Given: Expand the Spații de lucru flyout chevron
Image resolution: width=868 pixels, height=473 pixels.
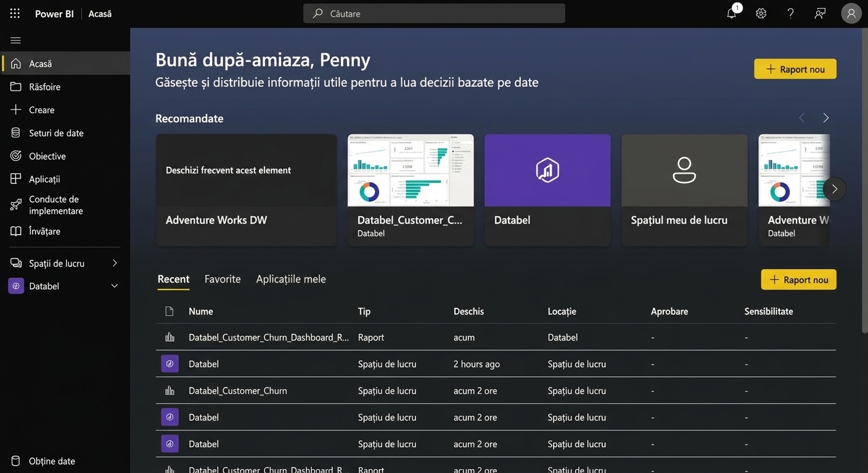Looking at the screenshot, I should tap(115, 263).
